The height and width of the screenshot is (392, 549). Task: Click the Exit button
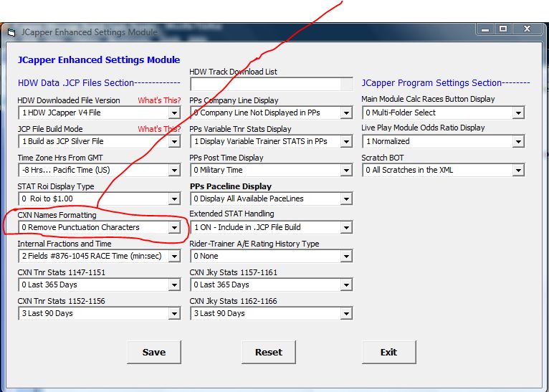pos(389,352)
